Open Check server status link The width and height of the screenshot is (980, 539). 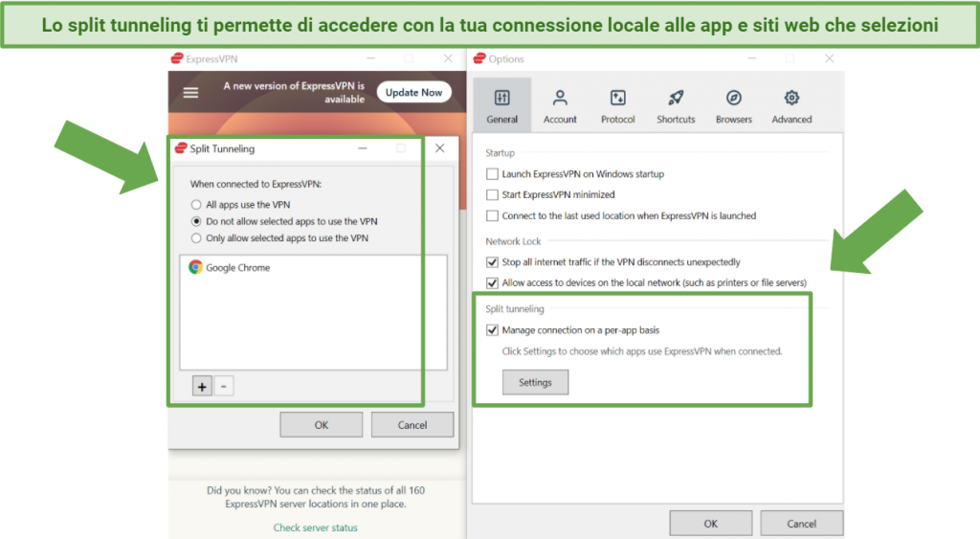click(x=316, y=528)
